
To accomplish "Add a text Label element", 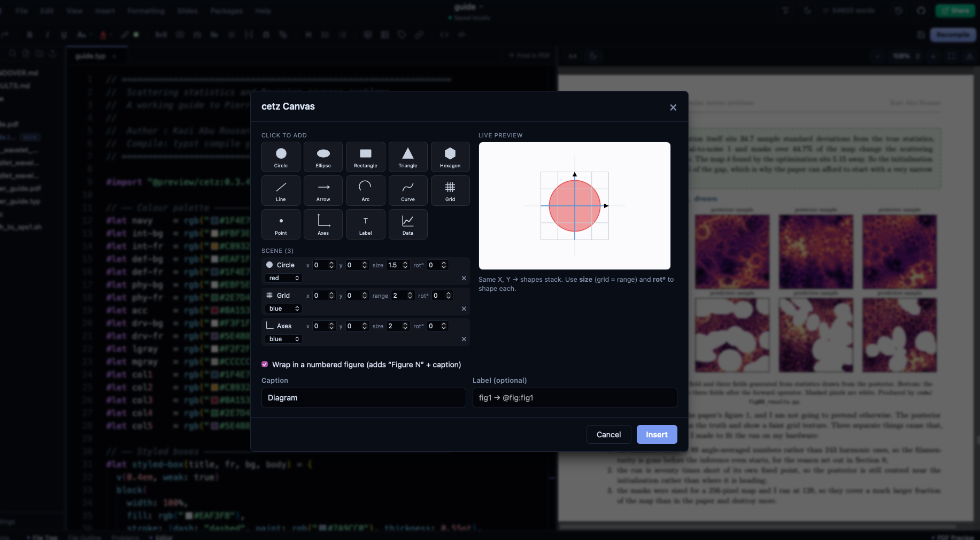I will coord(366,224).
